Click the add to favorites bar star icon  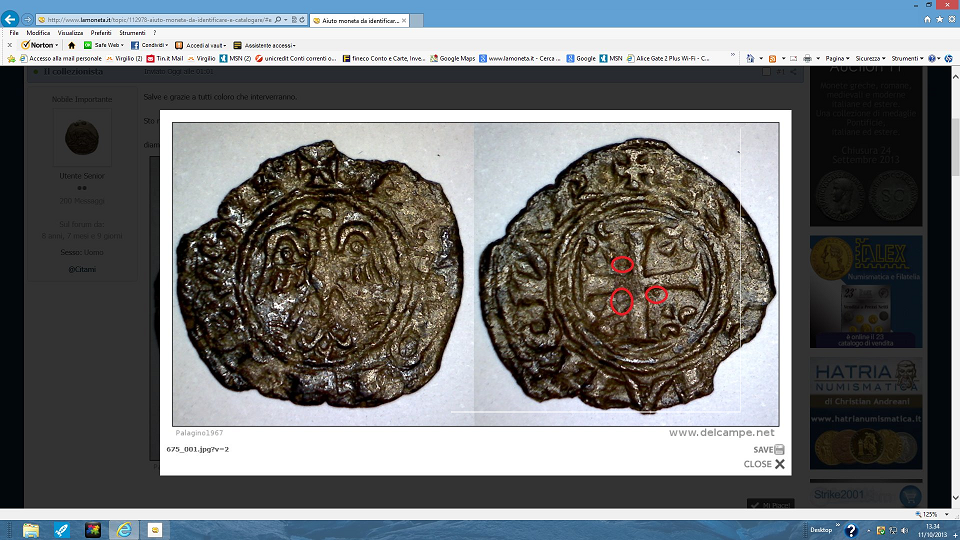pyautogui.click(x=11, y=59)
